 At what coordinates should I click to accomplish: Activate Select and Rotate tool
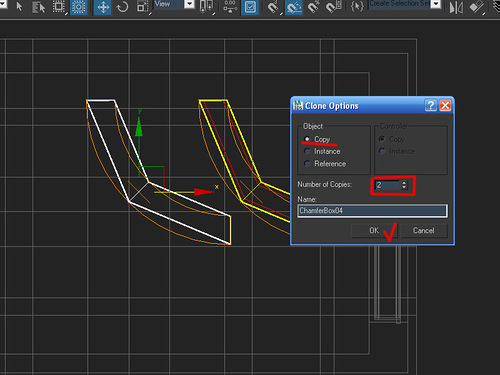click(x=122, y=7)
